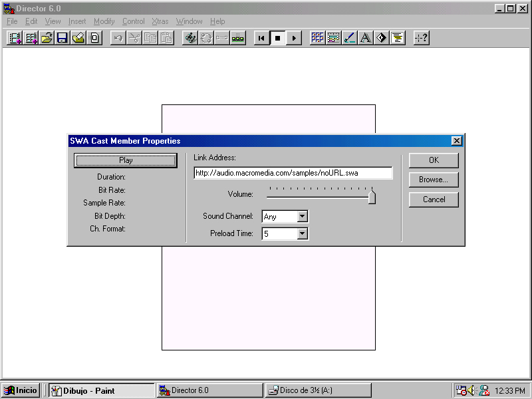The width and height of the screenshot is (532, 399).
Task: Click the Help pointer question mark icon
Action: click(x=422, y=38)
